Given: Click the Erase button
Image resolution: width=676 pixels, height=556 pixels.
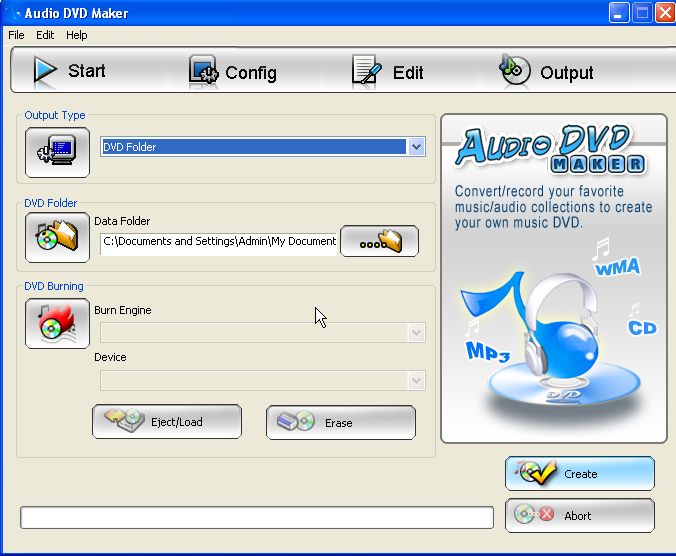Looking at the screenshot, I should [341, 422].
